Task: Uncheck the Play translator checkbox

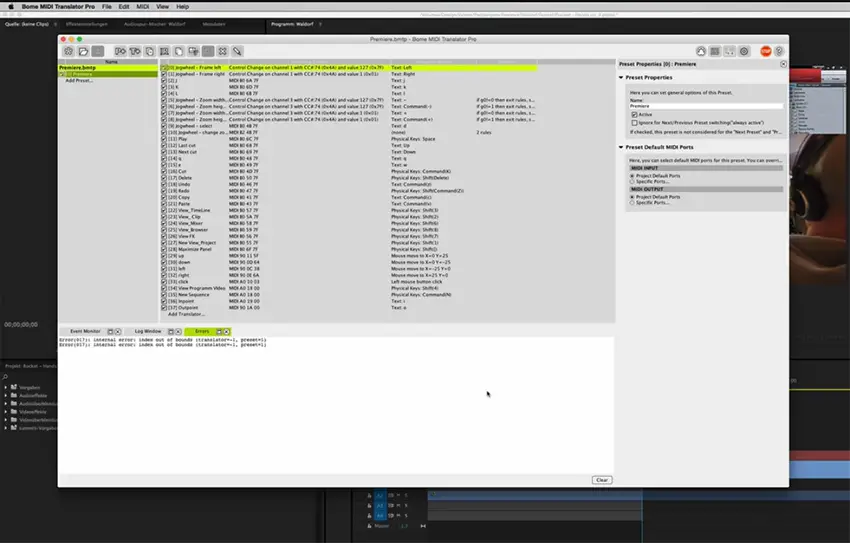Action: click(x=164, y=139)
